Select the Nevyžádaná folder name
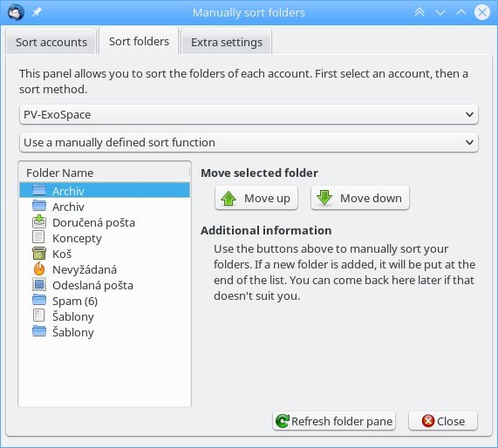The height and width of the screenshot is (448, 498). [x=85, y=270]
